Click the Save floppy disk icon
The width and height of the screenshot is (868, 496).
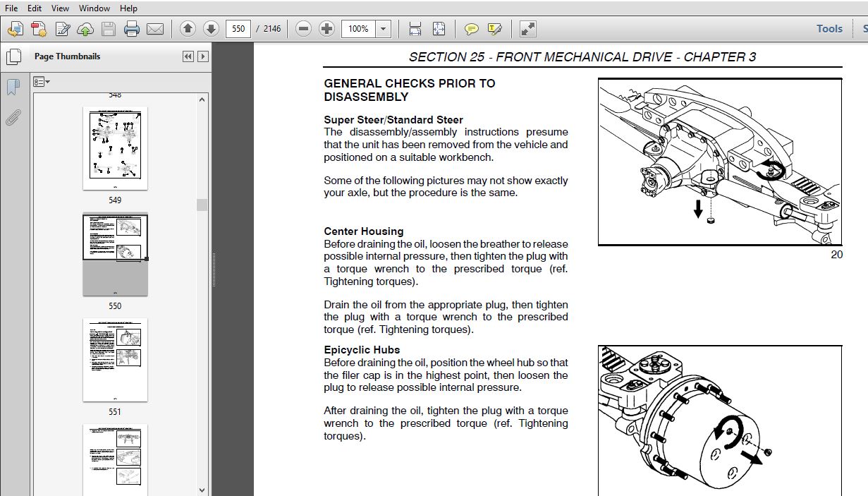pos(108,29)
